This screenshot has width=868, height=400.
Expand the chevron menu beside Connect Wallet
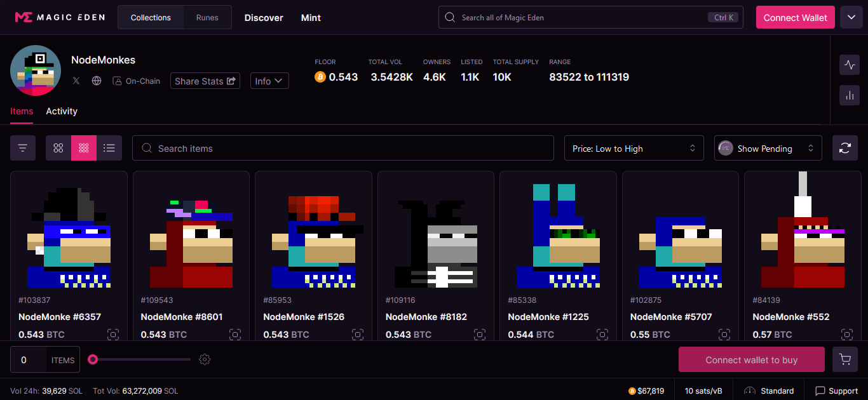(851, 17)
